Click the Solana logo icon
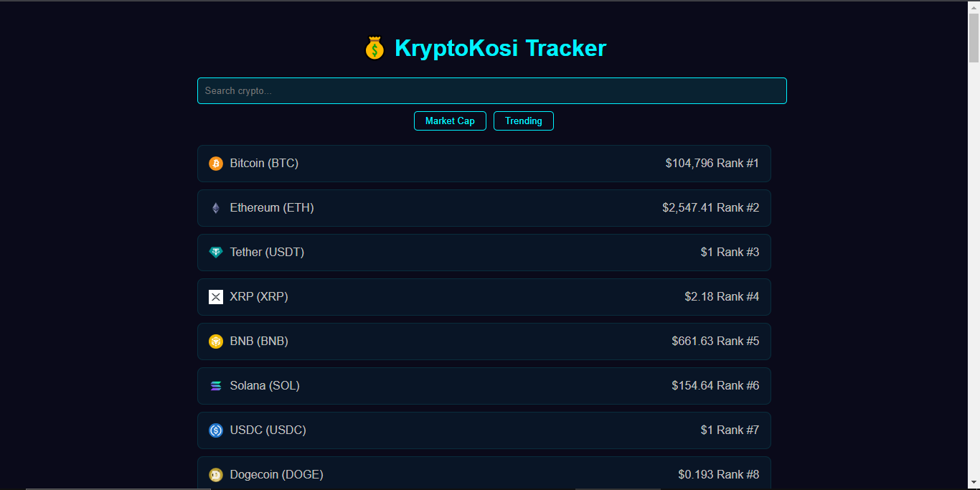Screen dimensions: 980x490 click(x=216, y=385)
